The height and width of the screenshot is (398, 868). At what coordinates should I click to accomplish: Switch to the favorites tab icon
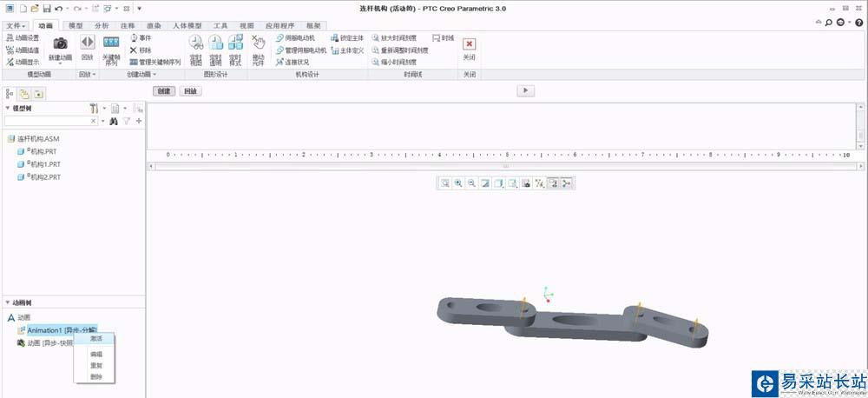coord(37,94)
